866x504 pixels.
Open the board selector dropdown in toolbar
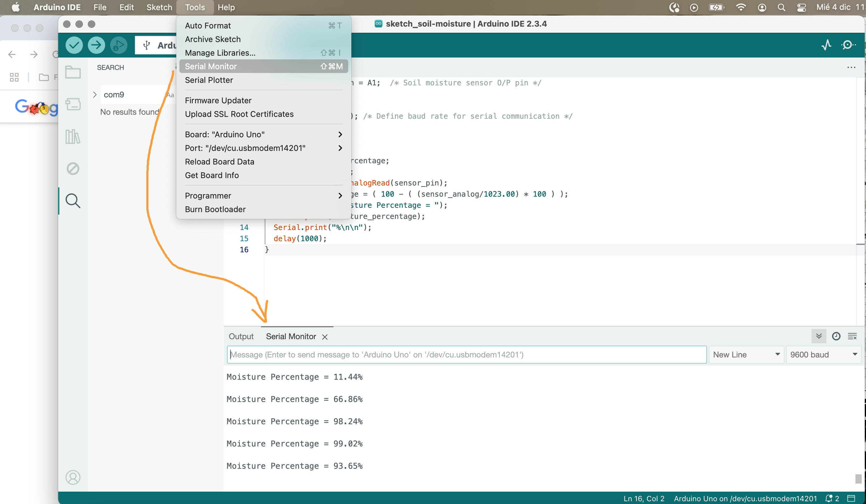(x=156, y=45)
